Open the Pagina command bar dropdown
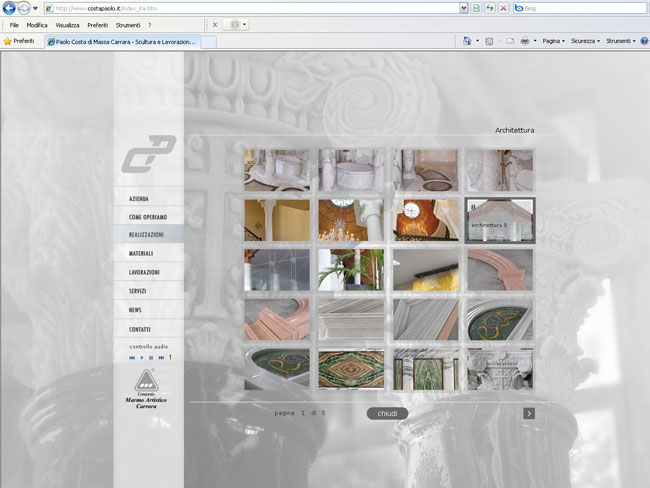Screen dimensions: 650x488 coord(553,41)
